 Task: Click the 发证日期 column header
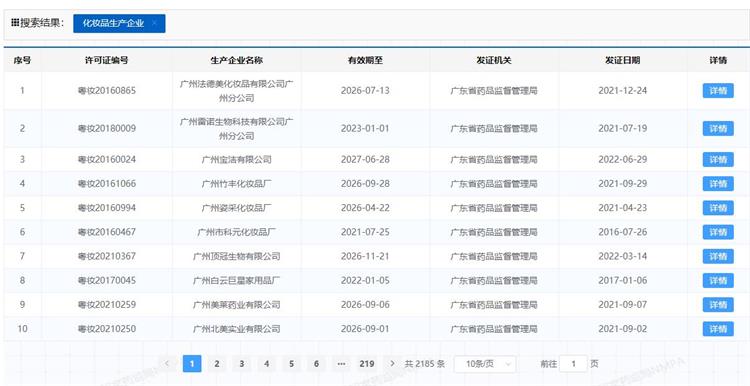coord(623,61)
